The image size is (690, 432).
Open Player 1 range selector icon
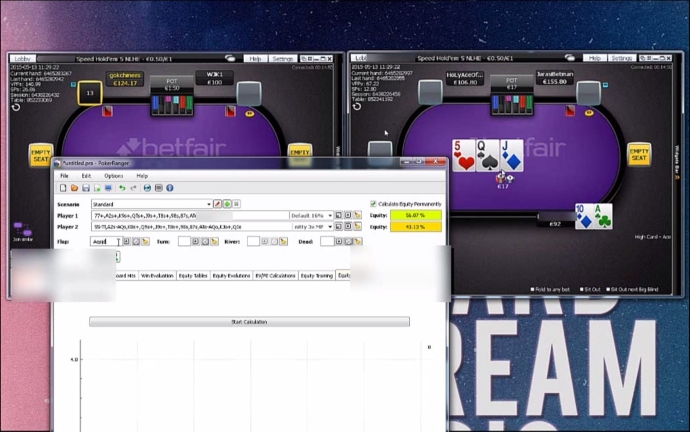pyautogui.click(x=338, y=215)
